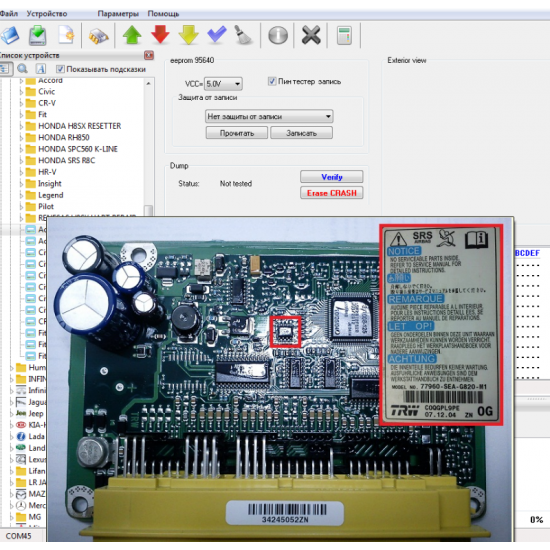Open the Нет защиты от записи dropdown

click(269, 116)
